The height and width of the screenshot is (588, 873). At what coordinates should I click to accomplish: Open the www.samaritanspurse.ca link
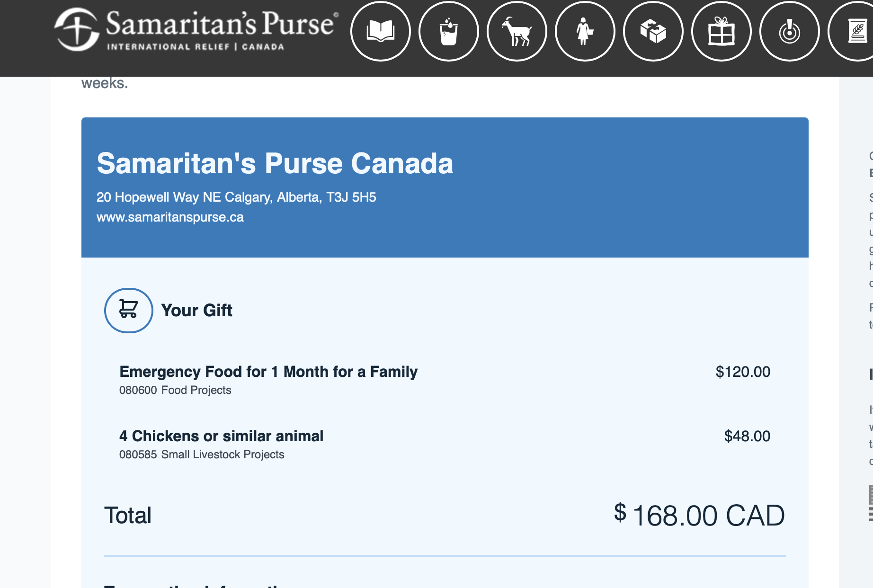170,217
